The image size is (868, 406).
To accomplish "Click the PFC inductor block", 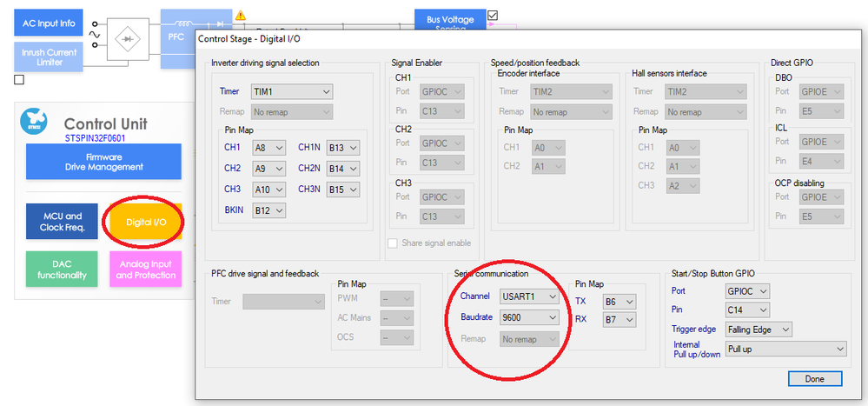I will tap(179, 38).
